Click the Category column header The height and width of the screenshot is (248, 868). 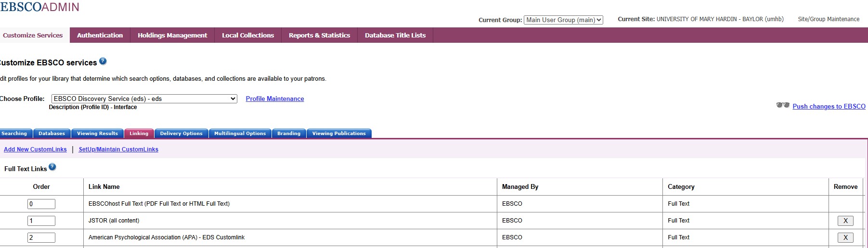pos(681,186)
